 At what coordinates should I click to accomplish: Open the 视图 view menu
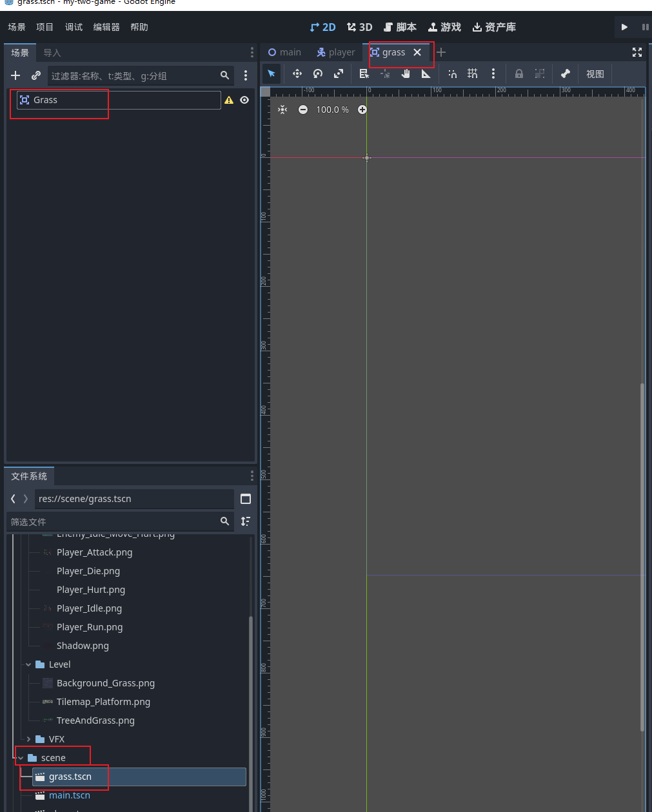pos(595,74)
